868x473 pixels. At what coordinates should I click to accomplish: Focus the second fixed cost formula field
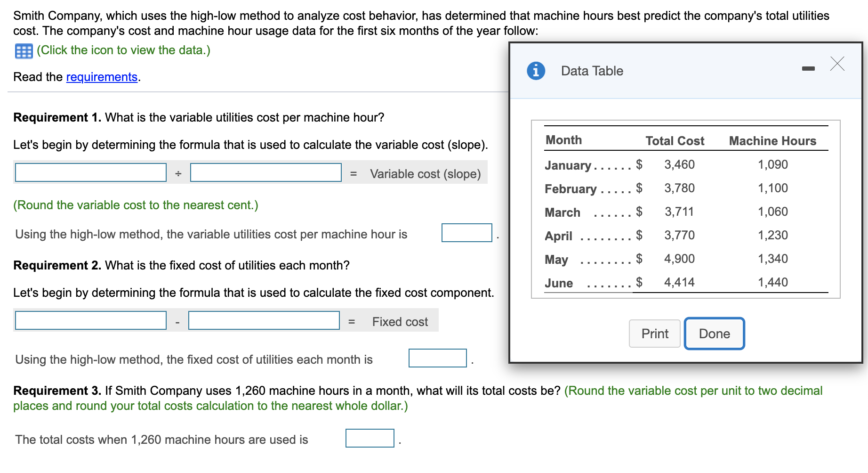coord(264,320)
